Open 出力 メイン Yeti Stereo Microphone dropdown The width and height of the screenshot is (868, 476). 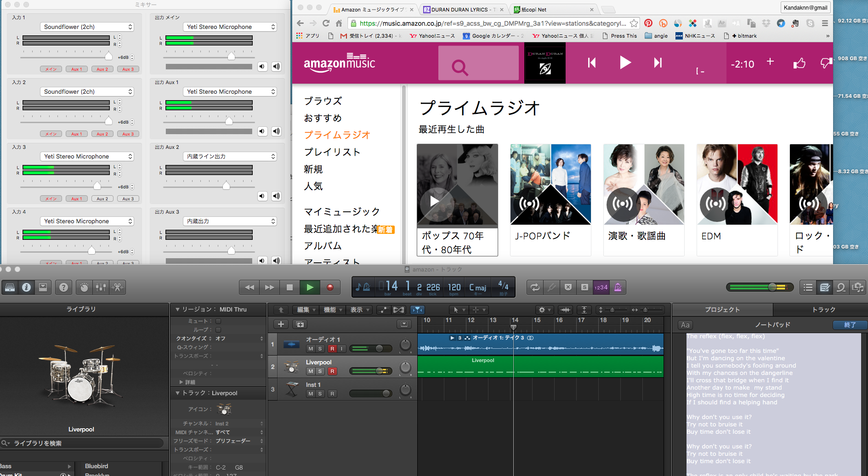pyautogui.click(x=230, y=27)
